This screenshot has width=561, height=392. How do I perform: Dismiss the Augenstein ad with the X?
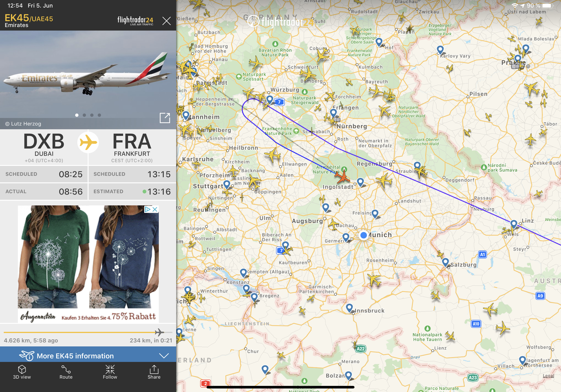coord(155,209)
